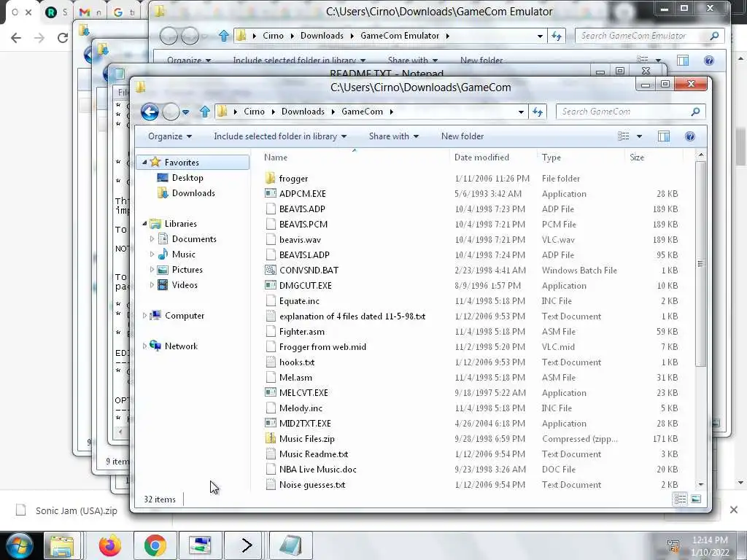Open Desktop under Favorites

[187, 178]
